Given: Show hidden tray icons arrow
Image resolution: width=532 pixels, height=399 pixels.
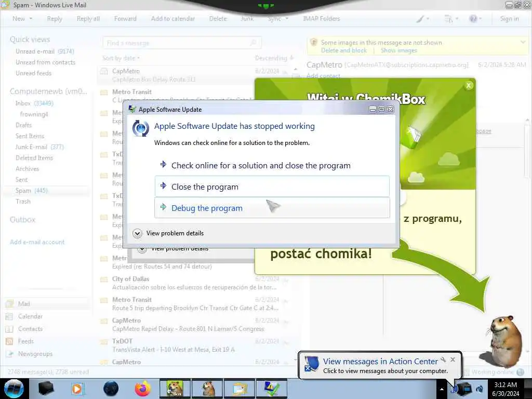Looking at the screenshot, I should pyautogui.click(x=442, y=389).
